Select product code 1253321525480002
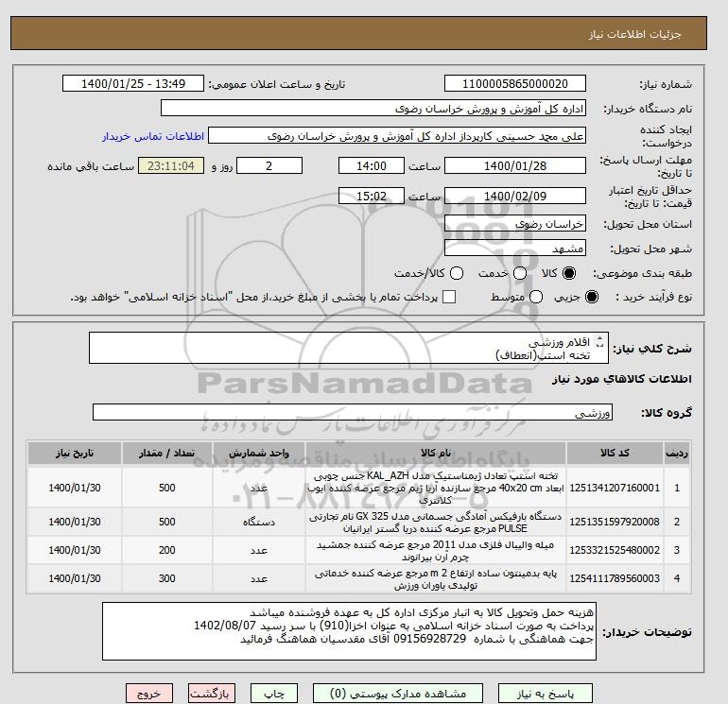Screen dimensions: 728x704 pyautogui.click(x=615, y=550)
